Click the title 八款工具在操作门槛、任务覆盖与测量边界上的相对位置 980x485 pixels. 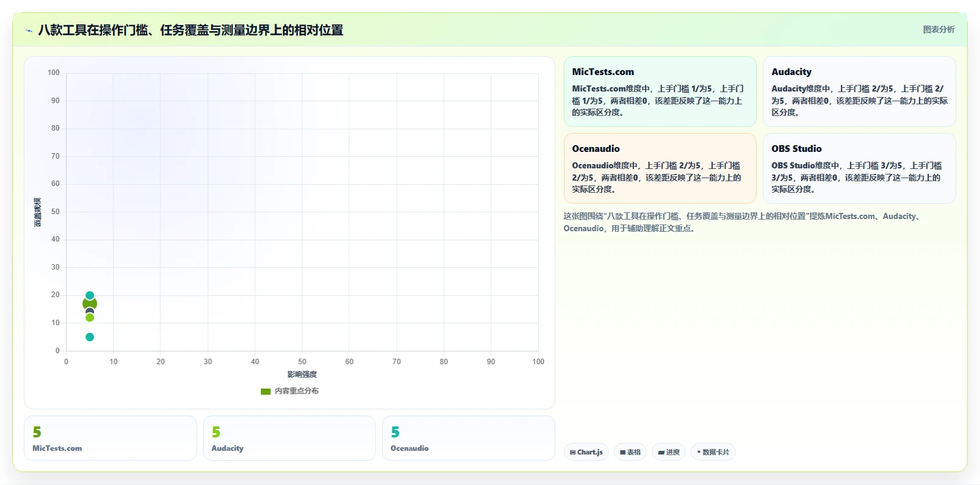coord(190,30)
